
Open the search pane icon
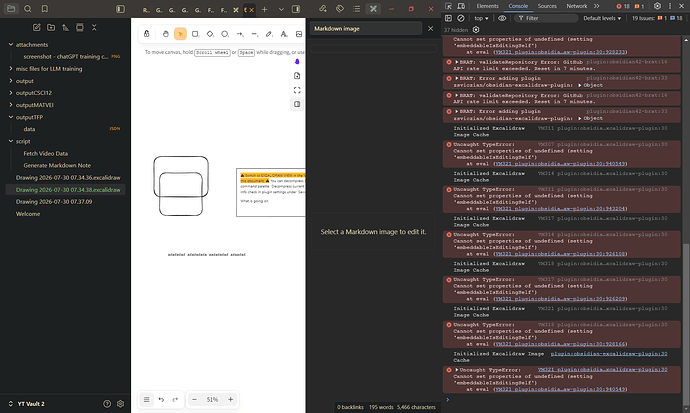coord(28,9)
